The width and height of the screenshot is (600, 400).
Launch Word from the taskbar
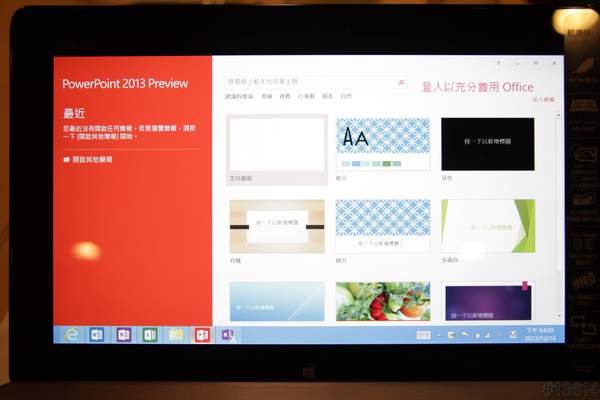[97, 335]
